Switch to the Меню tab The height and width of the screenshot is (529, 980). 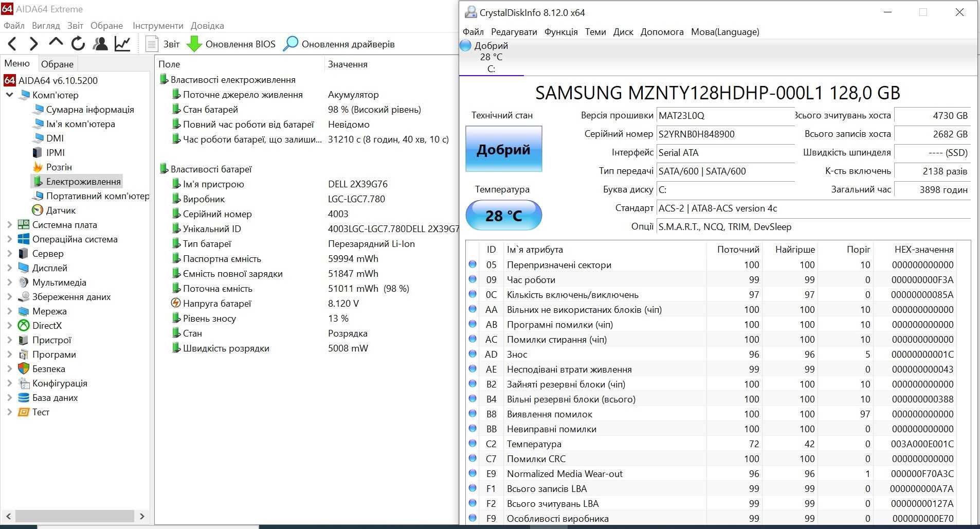tap(17, 63)
